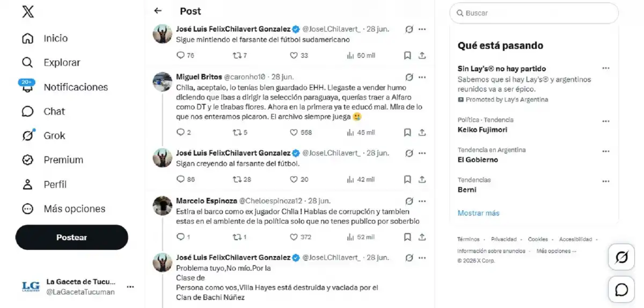Expand the La Gaceta account switcher menu
The height and width of the screenshot is (308, 644).
click(x=130, y=286)
